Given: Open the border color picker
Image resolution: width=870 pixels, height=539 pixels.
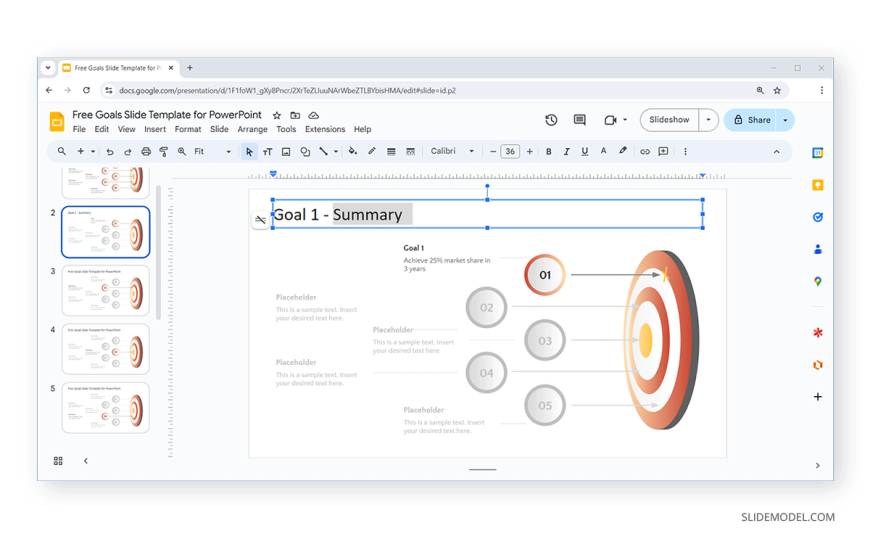Looking at the screenshot, I should click(x=372, y=151).
